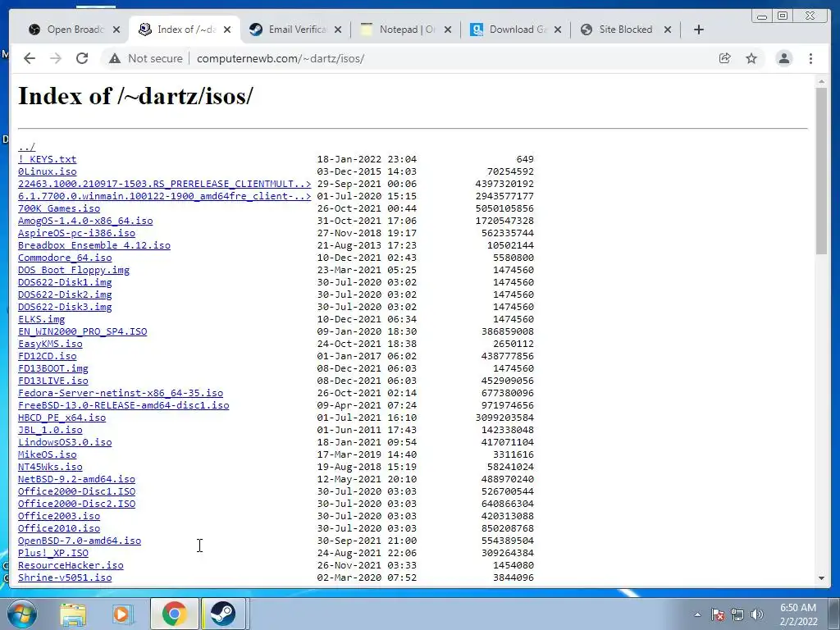Click FD13LIVE.iso link
This screenshot has height=630, width=840.
[x=53, y=381]
